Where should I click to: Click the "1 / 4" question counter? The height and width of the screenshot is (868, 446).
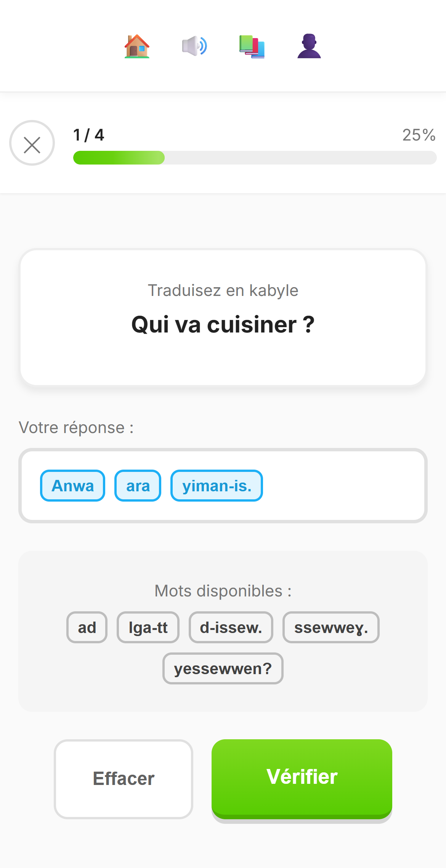point(89,135)
